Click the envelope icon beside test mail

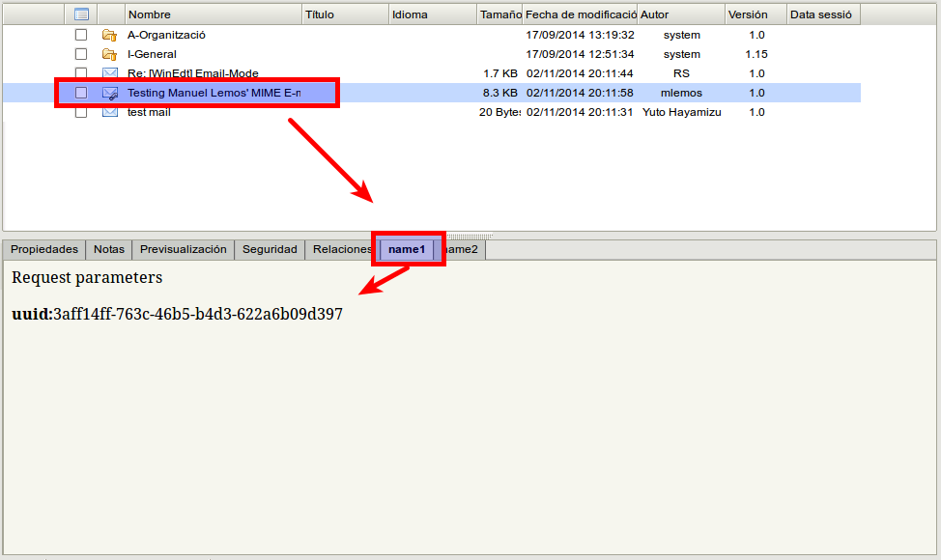(x=110, y=112)
